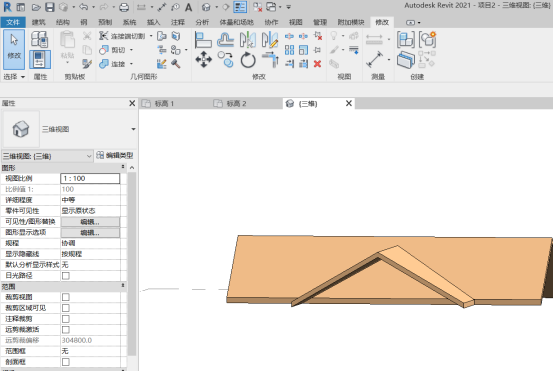Switch to the 标高 2 view tab
The image size is (553, 371).
coord(236,103)
